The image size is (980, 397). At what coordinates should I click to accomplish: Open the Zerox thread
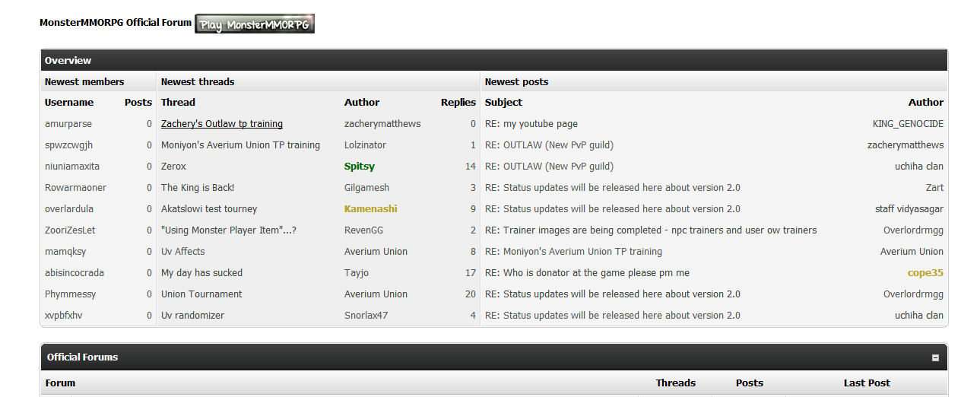[x=173, y=167]
